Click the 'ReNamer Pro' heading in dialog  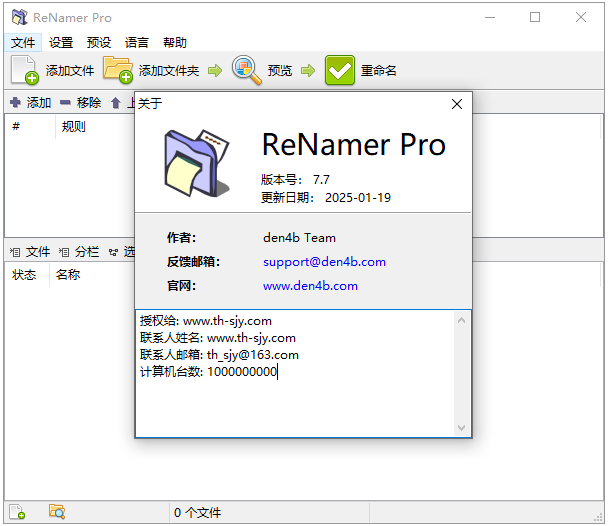coord(354,145)
